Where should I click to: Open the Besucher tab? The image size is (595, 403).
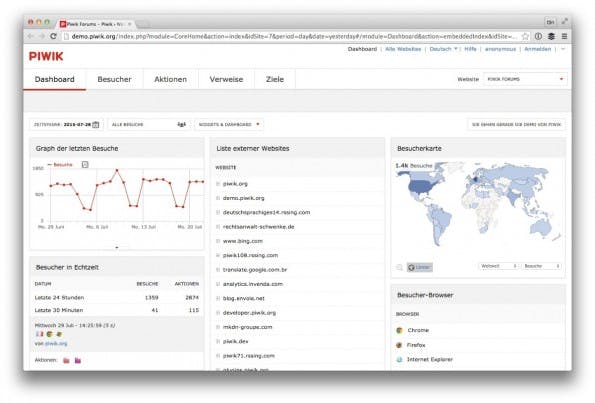(x=115, y=79)
